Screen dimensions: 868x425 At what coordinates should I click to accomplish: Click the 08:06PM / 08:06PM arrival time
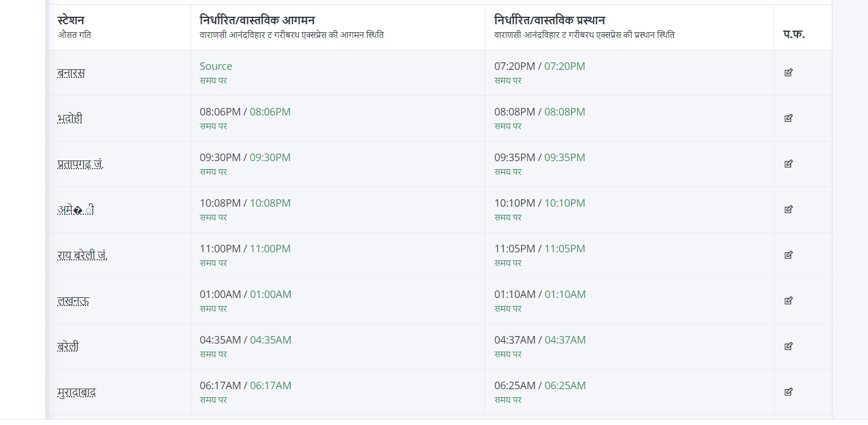(245, 112)
